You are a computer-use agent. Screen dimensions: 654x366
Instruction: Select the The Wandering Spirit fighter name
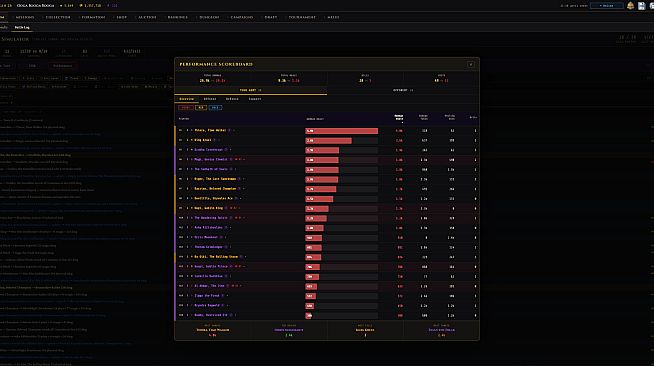[211, 218]
